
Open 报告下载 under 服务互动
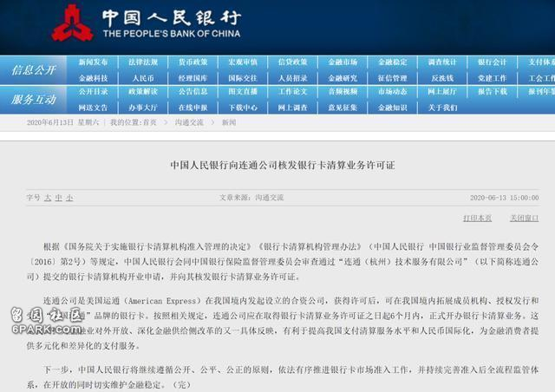pos(493,92)
